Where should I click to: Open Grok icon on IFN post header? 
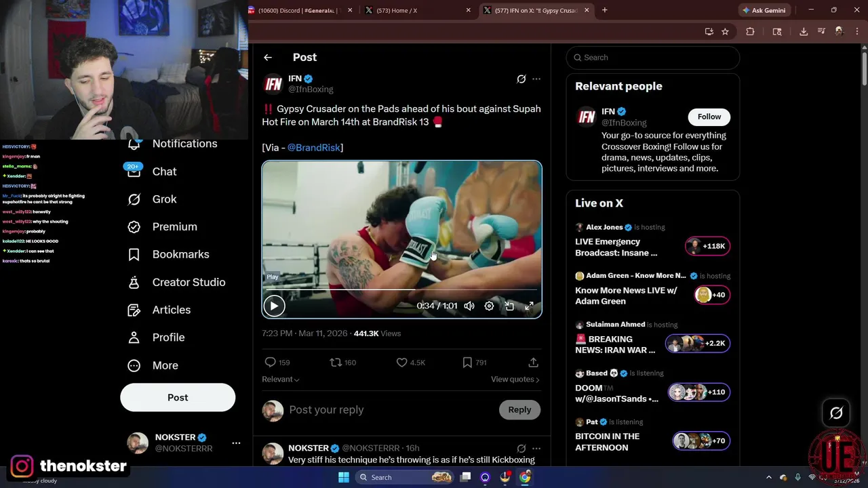coord(521,79)
